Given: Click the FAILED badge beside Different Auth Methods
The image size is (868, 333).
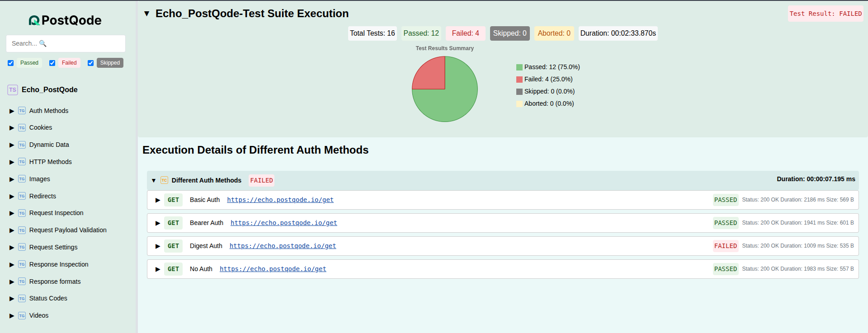Looking at the screenshot, I should pos(261,180).
